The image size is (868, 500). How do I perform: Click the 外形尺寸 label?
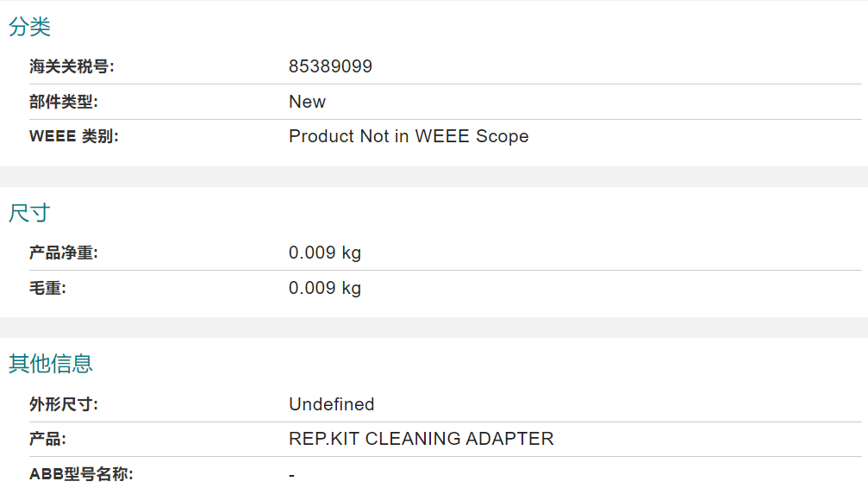click(x=64, y=404)
